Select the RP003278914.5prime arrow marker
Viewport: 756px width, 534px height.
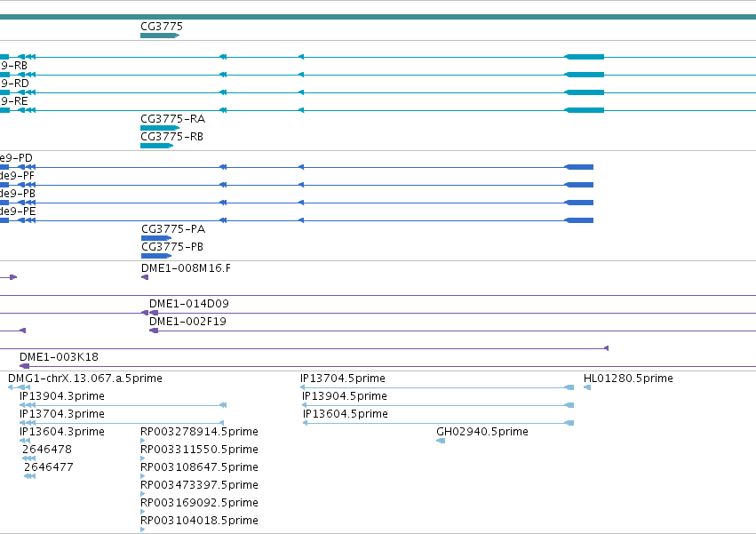(143, 441)
